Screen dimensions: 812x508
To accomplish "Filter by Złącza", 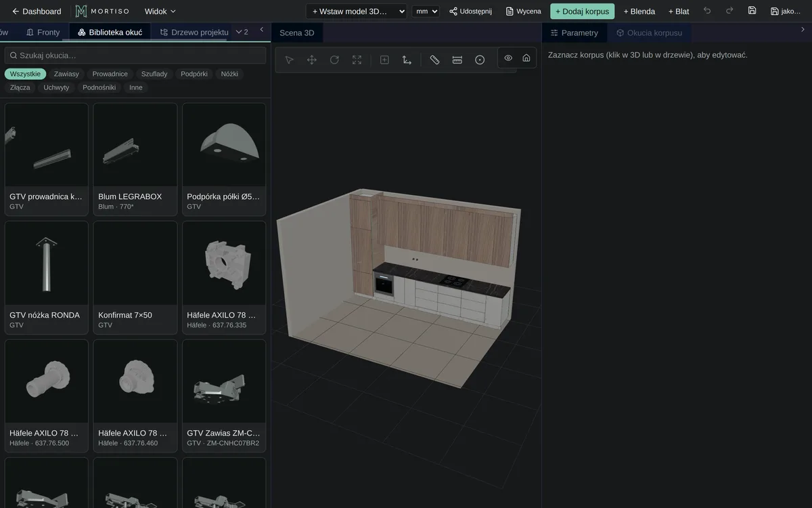I will (20, 87).
